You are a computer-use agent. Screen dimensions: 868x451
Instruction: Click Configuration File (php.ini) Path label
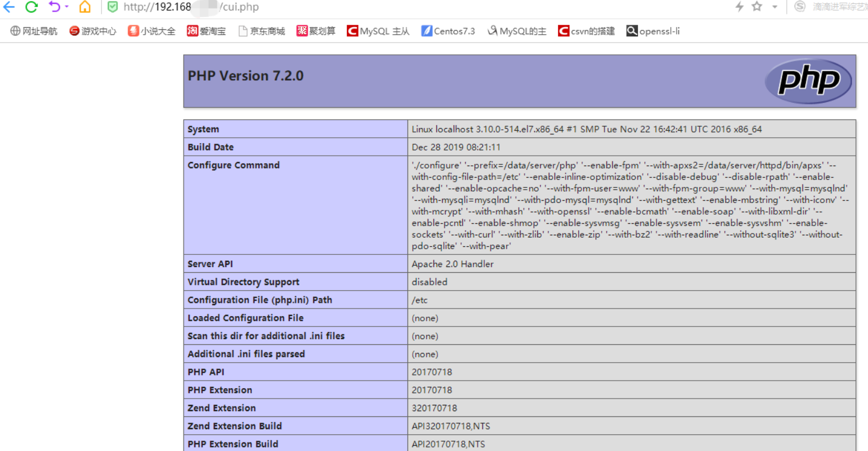tap(260, 300)
